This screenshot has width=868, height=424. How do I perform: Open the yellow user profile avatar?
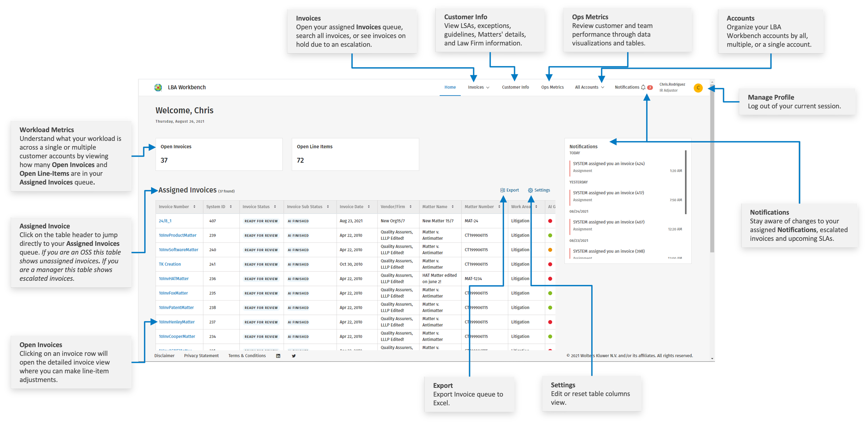698,88
